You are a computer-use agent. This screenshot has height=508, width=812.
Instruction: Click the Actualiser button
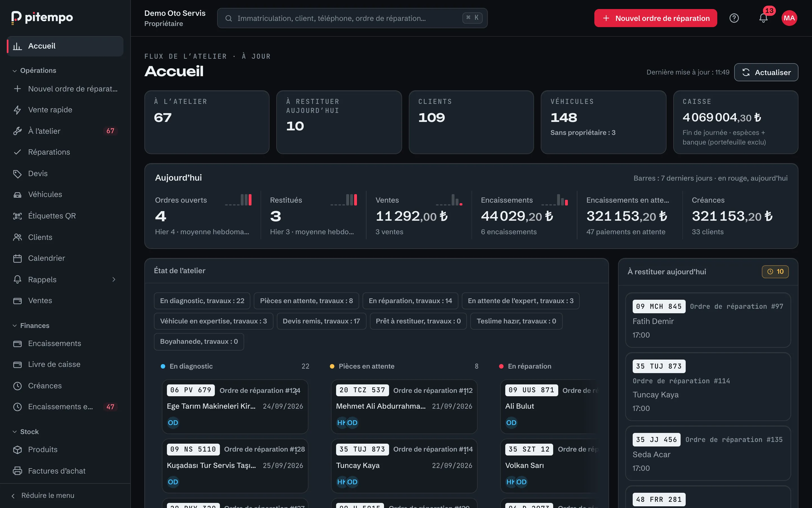pos(766,72)
